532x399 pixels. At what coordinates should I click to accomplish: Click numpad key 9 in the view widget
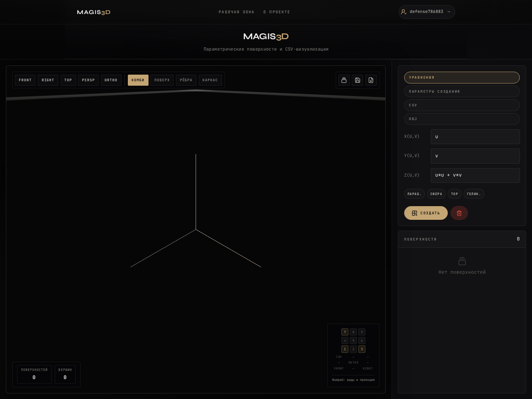click(x=362, y=332)
